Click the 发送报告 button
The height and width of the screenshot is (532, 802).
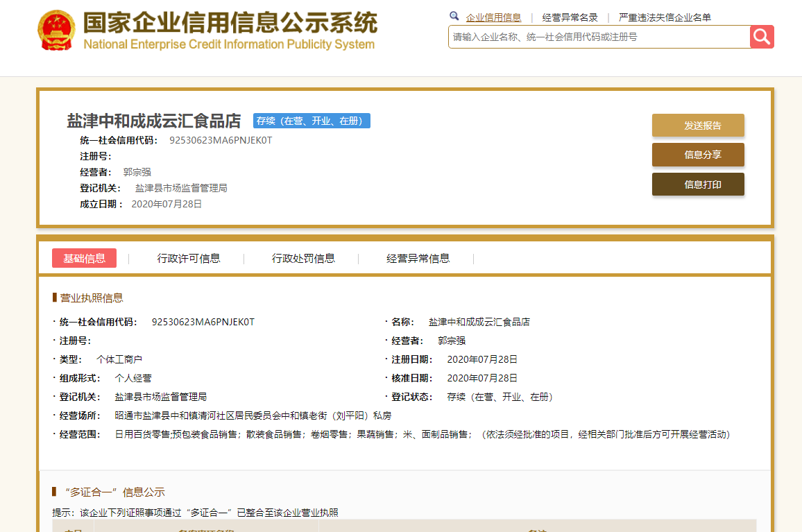click(698, 126)
